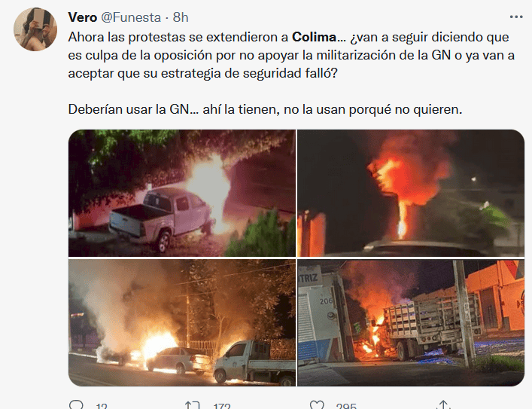Open the tweet via the 8h timestamp
Screen dimensions: 532x409
[x=181, y=17]
